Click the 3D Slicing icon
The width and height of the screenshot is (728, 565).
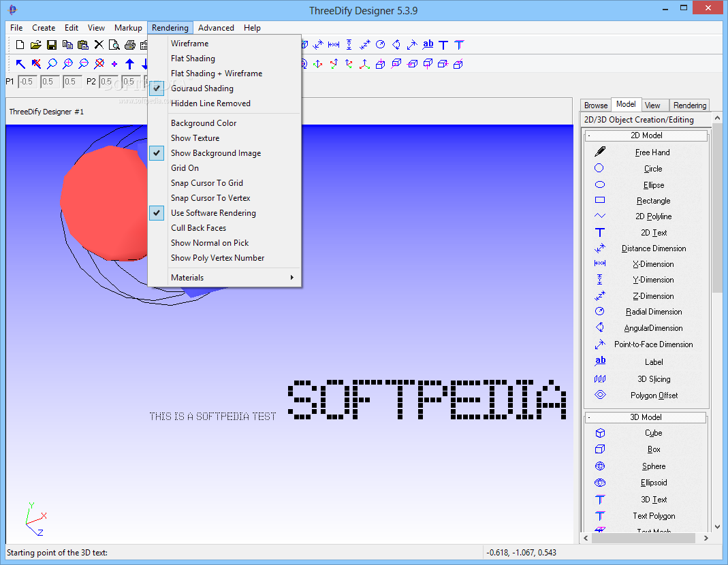(600, 379)
